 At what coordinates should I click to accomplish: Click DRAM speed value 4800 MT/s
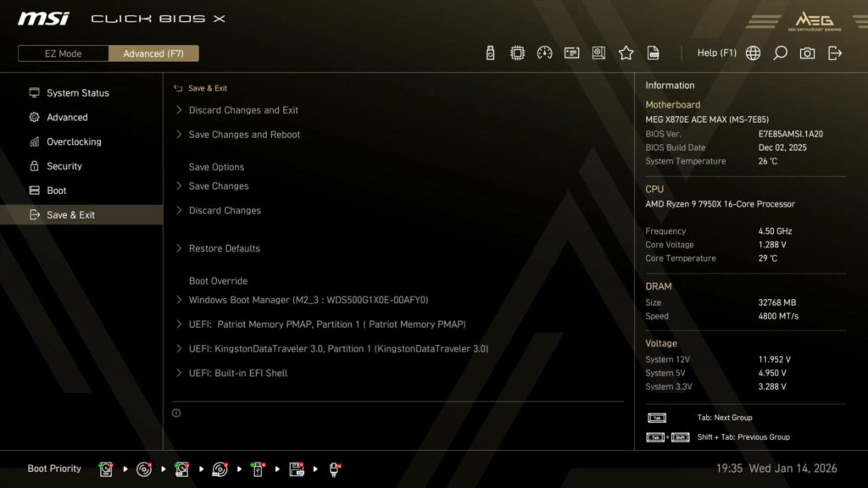coord(778,317)
